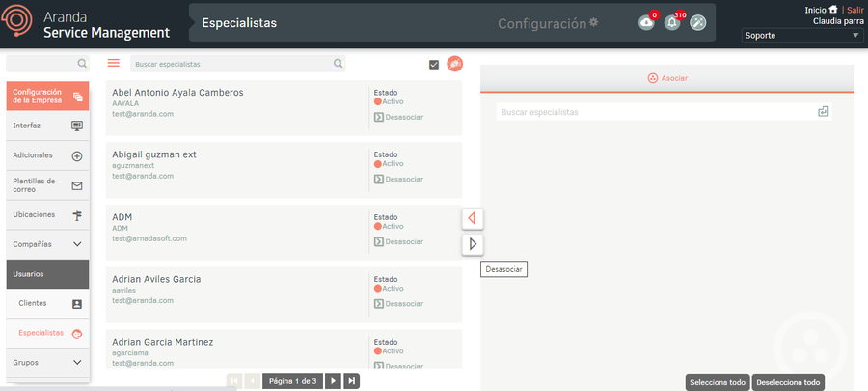This screenshot has width=868, height=391.
Task: Open the hamburger menu above specialists list
Action: click(114, 63)
